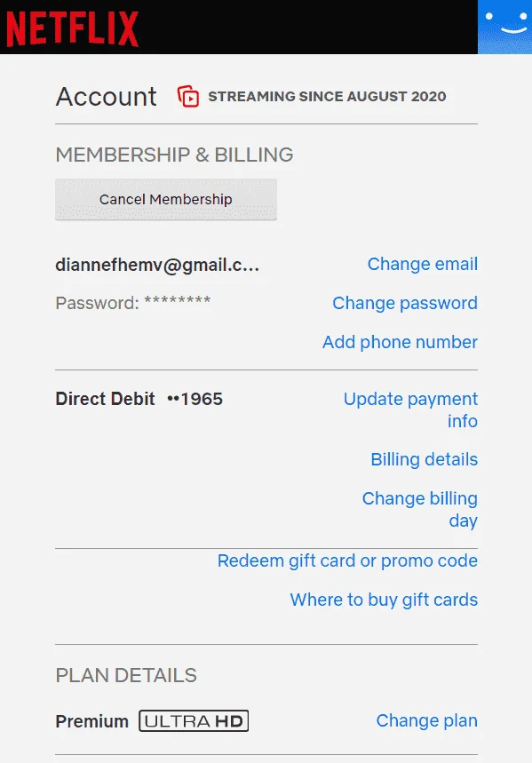532x763 pixels.
Task: Redeem gift card or promo code
Action: tap(347, 560)
